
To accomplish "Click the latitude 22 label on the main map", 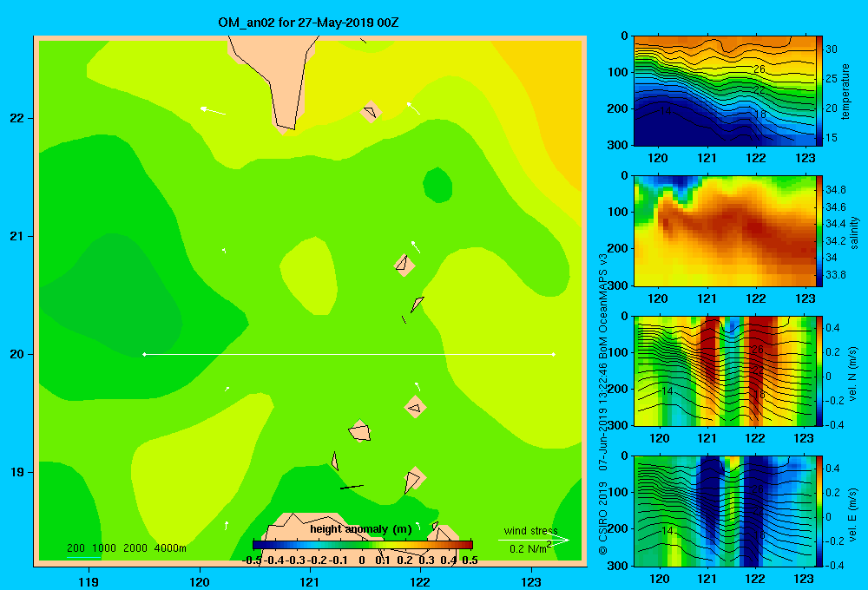I will point(16,119).
